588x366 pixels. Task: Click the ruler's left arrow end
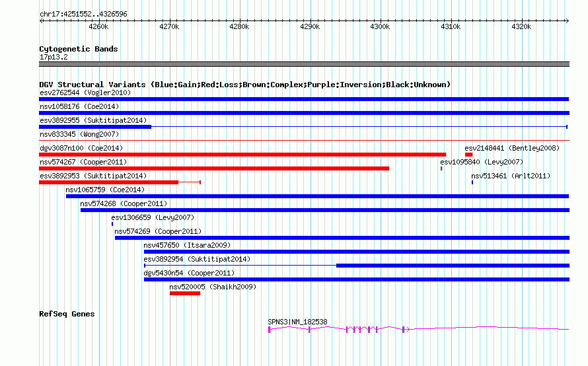[x=41, y=20]
